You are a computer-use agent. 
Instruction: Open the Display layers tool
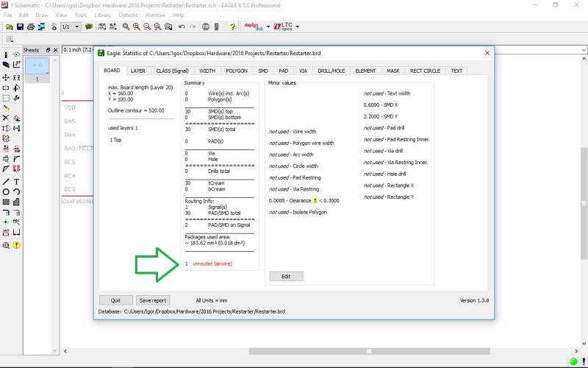tap(6, 65)
